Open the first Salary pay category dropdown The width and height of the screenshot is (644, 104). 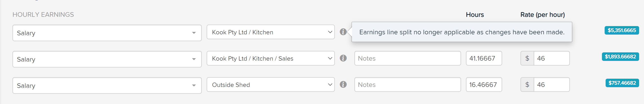point(107,33)
